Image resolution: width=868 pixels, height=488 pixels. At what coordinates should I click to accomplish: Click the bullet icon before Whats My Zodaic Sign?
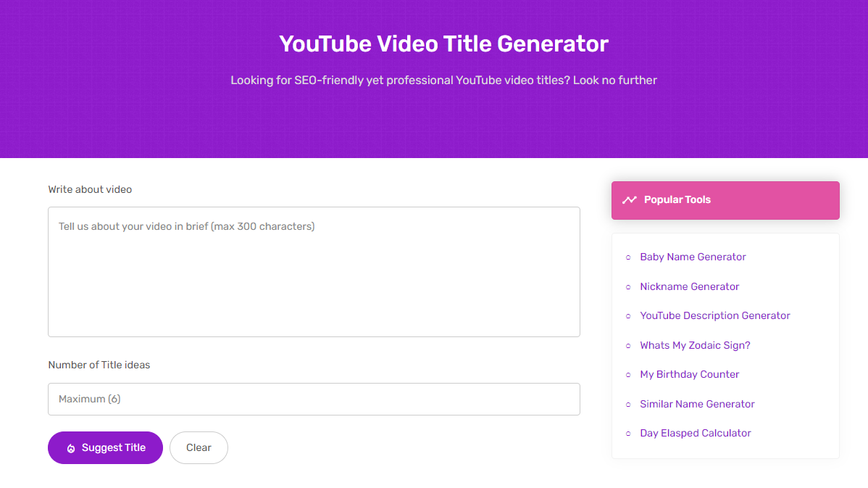(628, 345)
